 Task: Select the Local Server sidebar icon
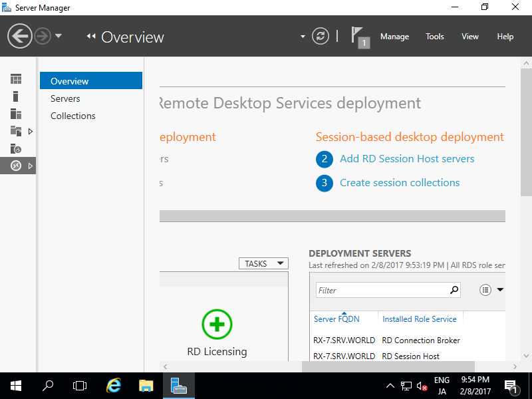[16, 96]
